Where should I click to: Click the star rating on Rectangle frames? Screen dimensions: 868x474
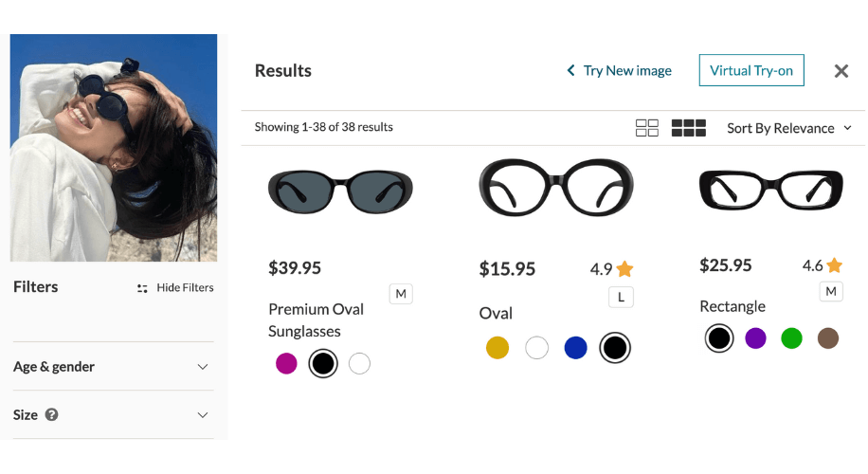tap(823, 265)
